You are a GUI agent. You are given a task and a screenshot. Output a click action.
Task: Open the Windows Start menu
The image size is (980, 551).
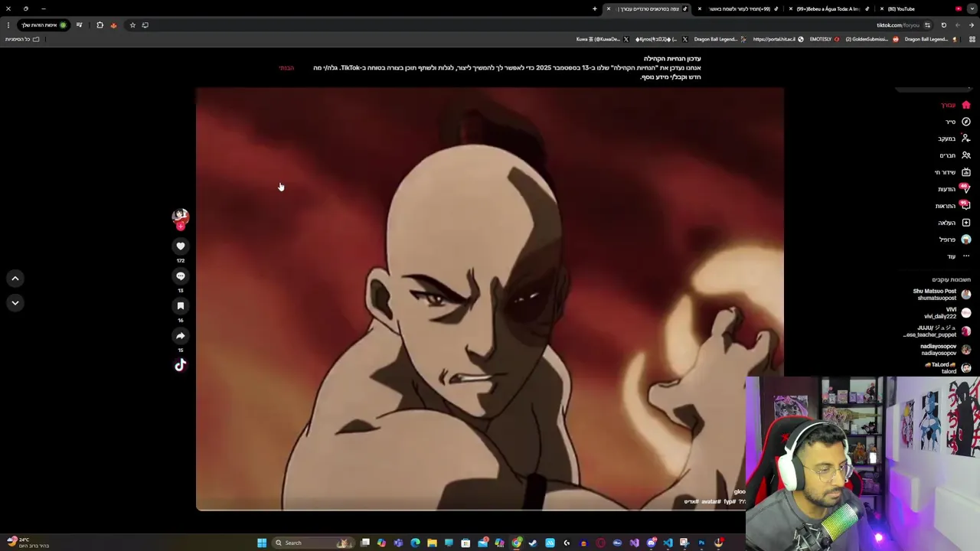pyautogui.click(x=262, y=543)
